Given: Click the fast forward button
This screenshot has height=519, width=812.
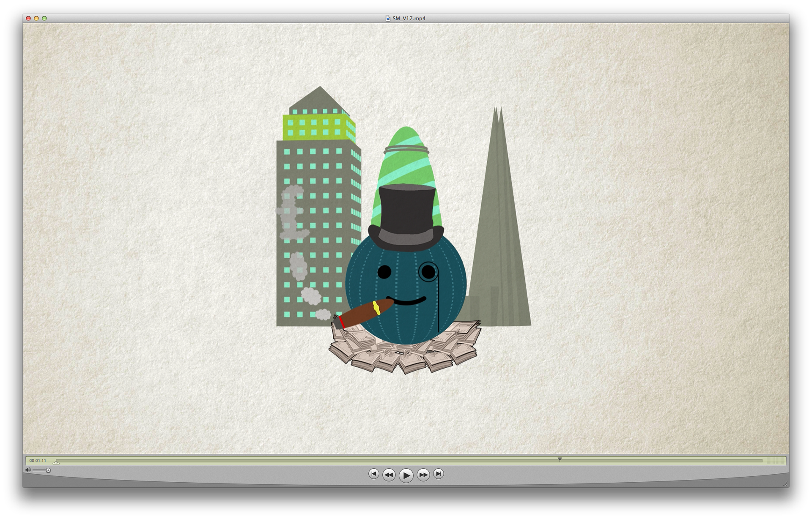Looking at the screenshot, I should coord(423,475).
